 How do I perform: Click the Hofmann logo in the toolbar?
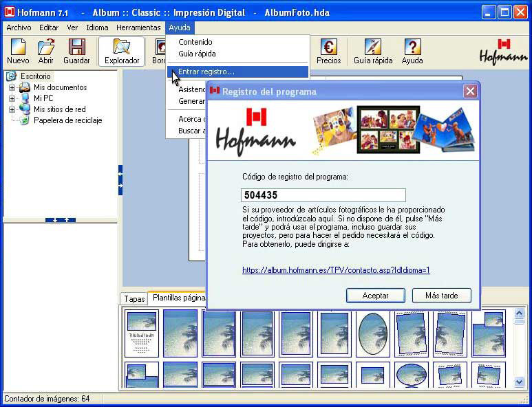coord(503,52)
